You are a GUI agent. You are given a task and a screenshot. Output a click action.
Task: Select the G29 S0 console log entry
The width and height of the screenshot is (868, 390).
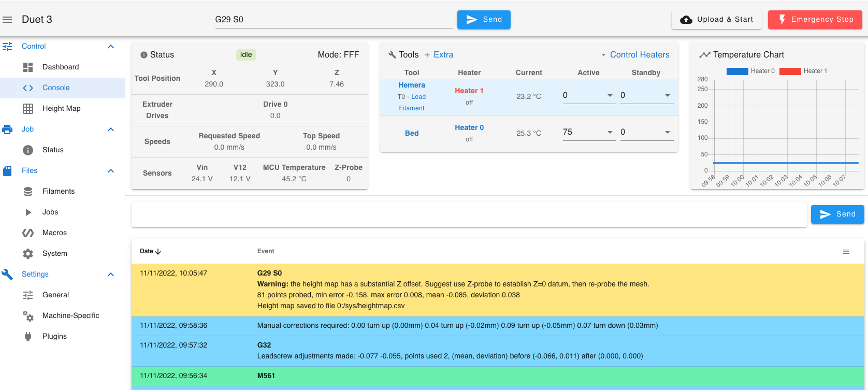[498, 290]
